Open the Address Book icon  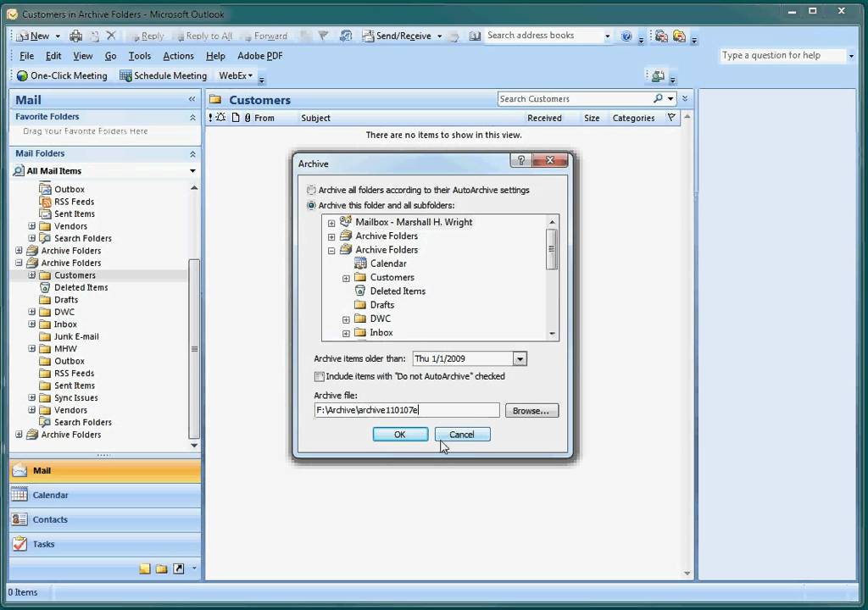point(475,36)
